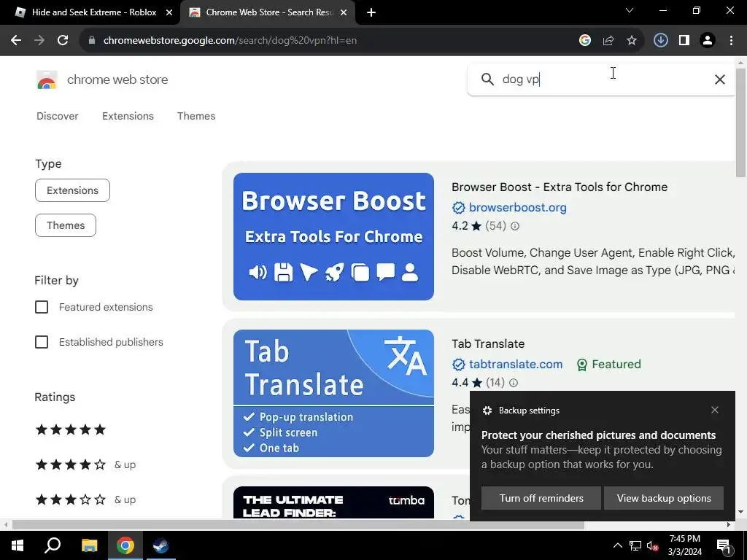747x560 pixels.
Task: Click the Turn off reminders button
Action: [541, 498]
